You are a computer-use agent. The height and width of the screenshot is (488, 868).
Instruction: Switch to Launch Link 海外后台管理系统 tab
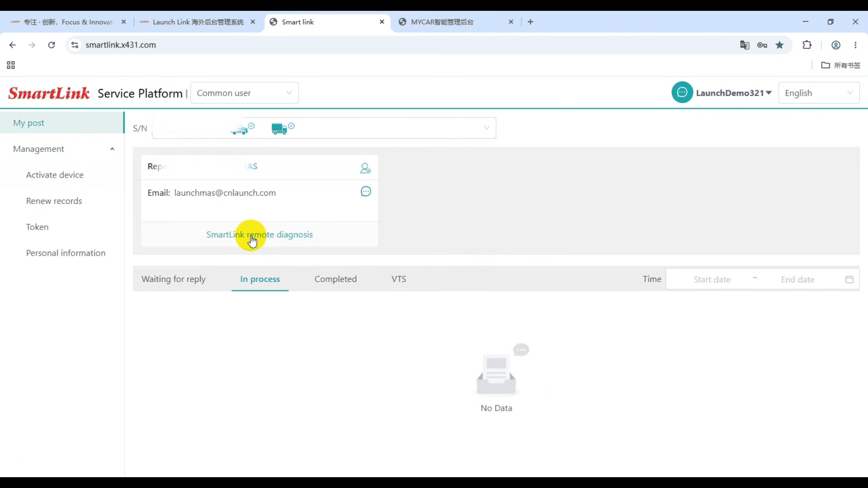point(198,22)
